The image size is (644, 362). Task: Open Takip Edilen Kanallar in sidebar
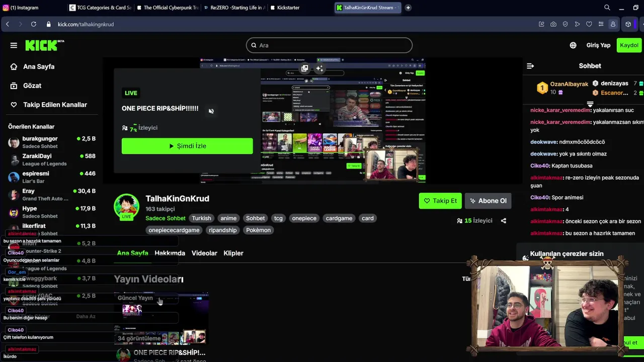[49, 105]
